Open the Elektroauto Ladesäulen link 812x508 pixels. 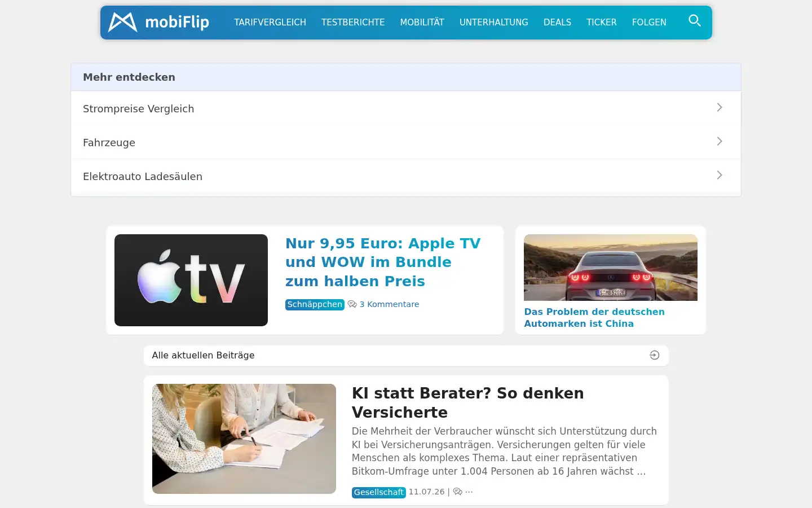pyautogui.click(x=406, y=176)
